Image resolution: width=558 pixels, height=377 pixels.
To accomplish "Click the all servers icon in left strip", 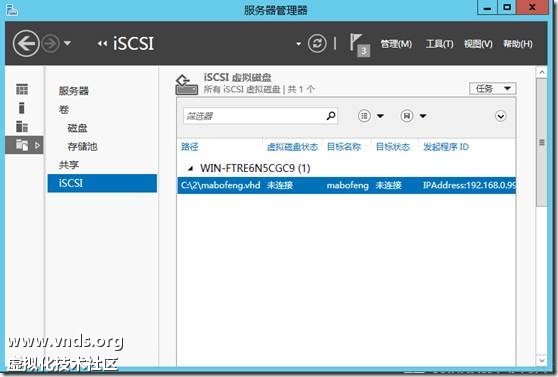I will (x=22, y=126).
